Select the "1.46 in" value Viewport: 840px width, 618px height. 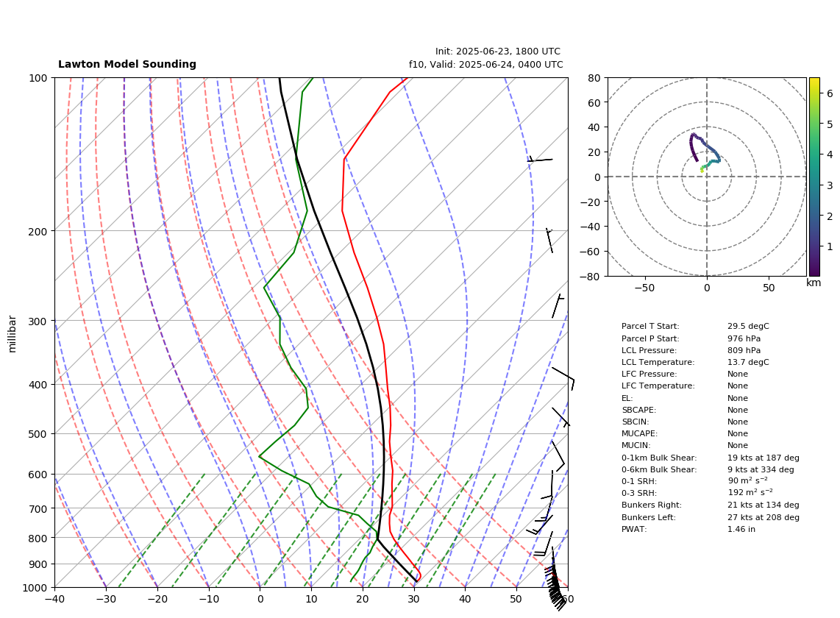[741, 530]
